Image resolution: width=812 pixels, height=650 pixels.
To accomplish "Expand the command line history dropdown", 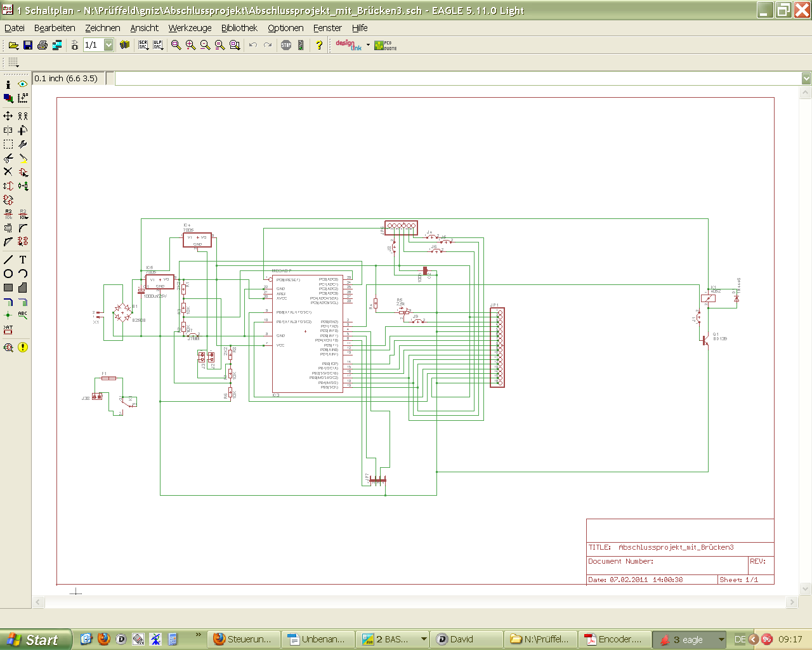I will 806,78.
